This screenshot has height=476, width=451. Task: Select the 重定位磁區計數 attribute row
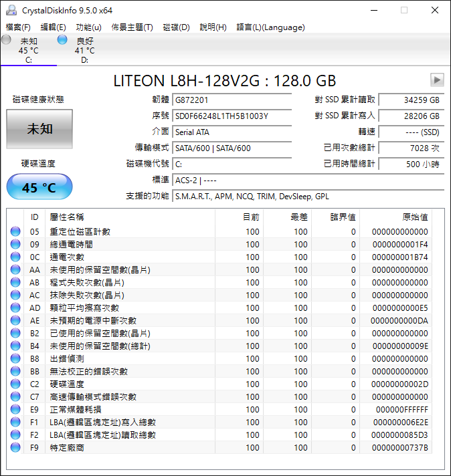click(219, 231)
